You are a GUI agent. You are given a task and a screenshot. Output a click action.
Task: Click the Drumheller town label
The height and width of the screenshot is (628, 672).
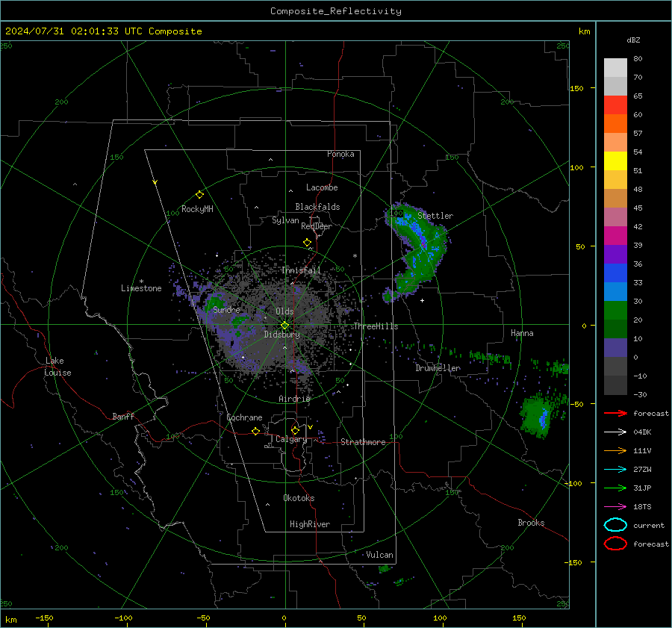438,368
